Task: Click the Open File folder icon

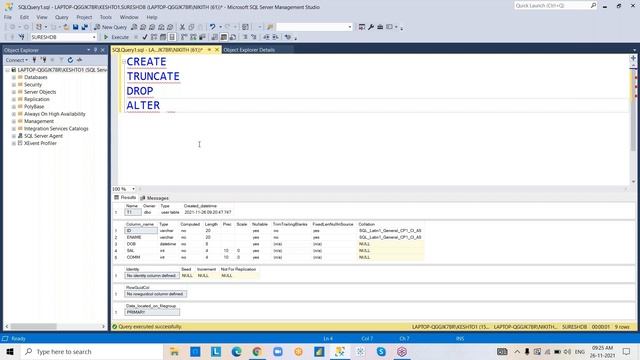Action: [66, 27]
